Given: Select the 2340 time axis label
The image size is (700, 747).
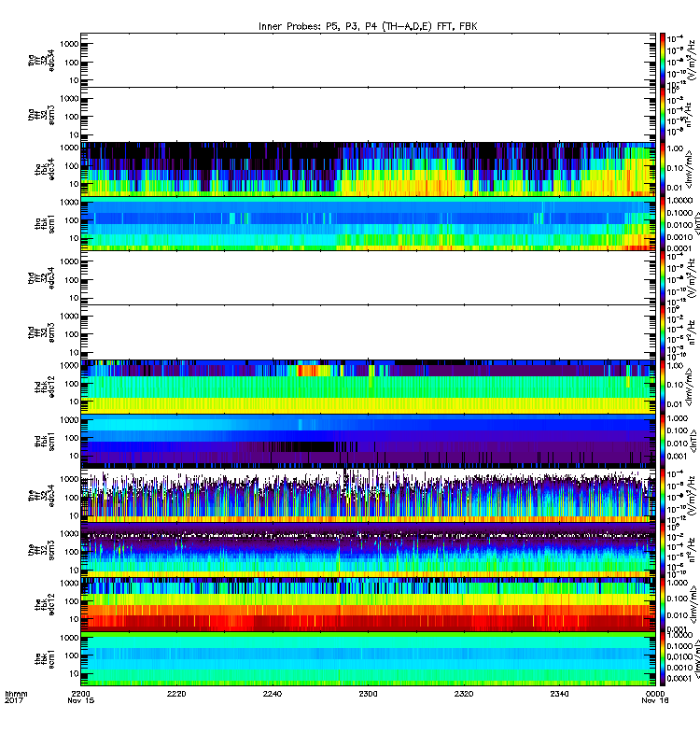Looking at the screenshot, I should (x=559, y=694).
